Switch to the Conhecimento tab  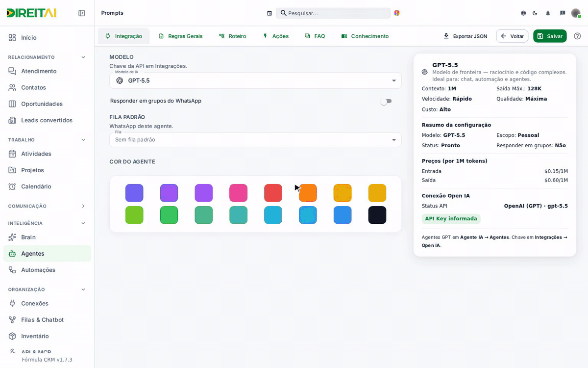click(365, 36)
